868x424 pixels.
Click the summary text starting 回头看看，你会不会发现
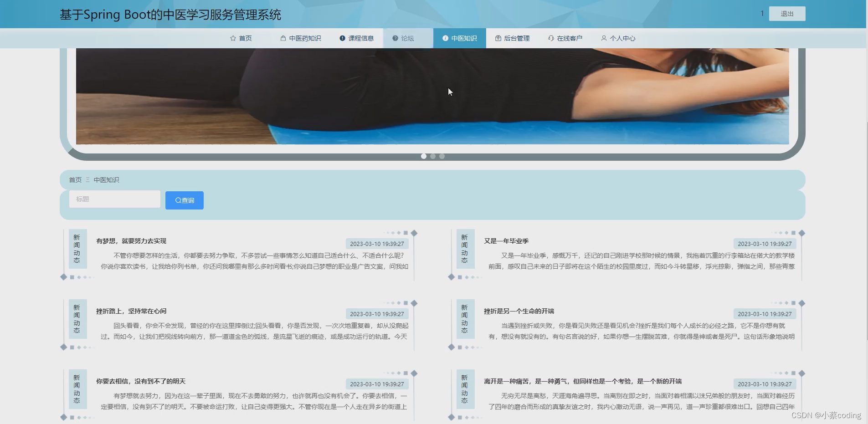[x=254, y=331]
